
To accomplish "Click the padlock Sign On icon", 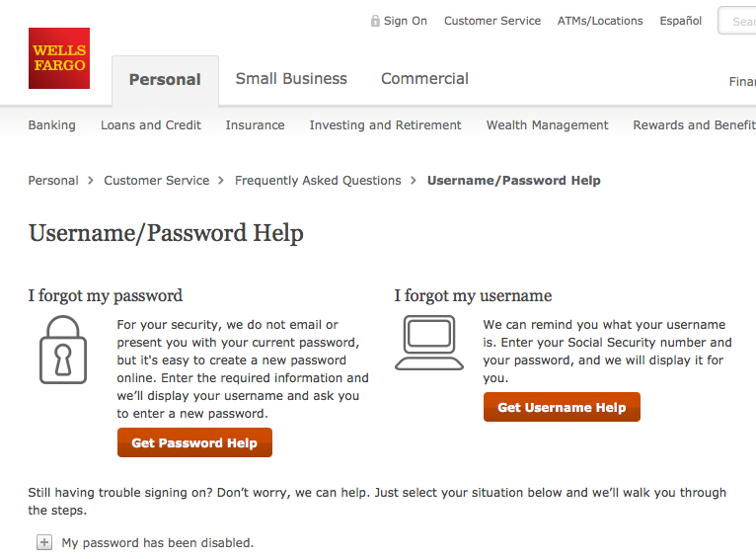I will 375,21.
